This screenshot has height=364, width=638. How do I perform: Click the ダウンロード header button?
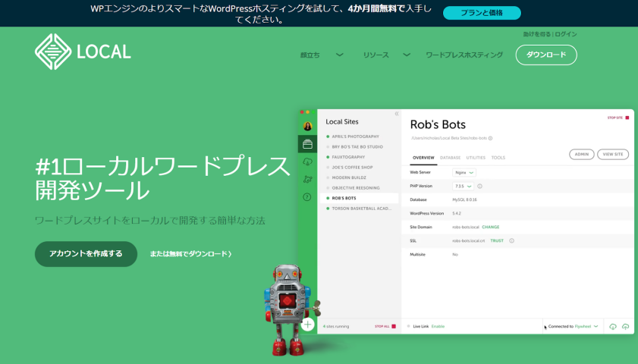(546, 55)
